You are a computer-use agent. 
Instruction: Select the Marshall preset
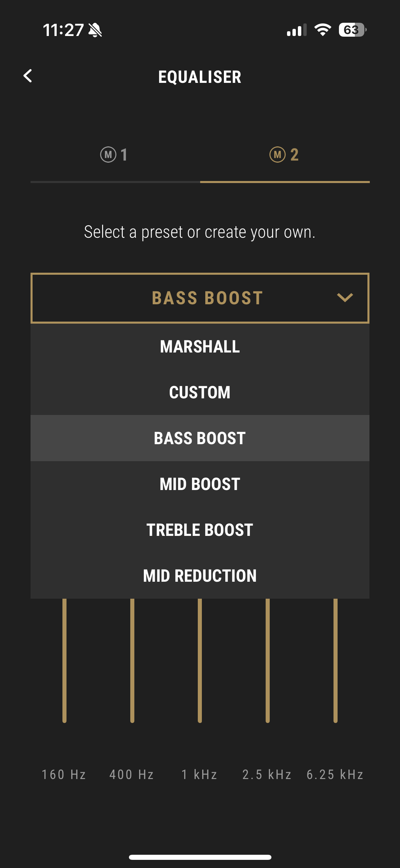click(x=200, y=347)
